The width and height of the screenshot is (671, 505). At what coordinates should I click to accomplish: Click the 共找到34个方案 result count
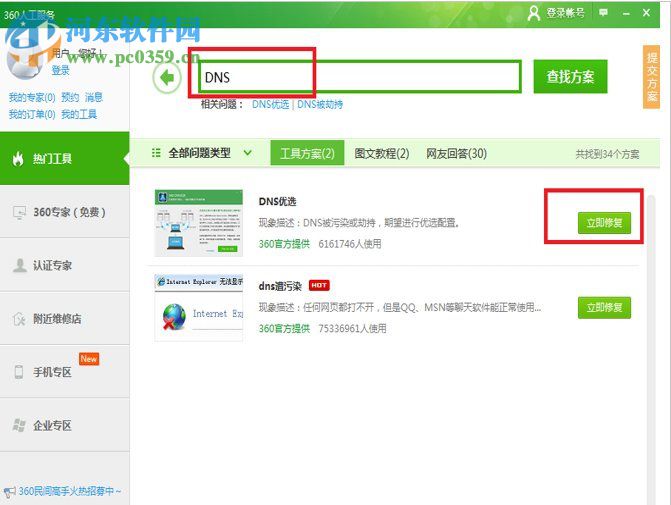607,154
